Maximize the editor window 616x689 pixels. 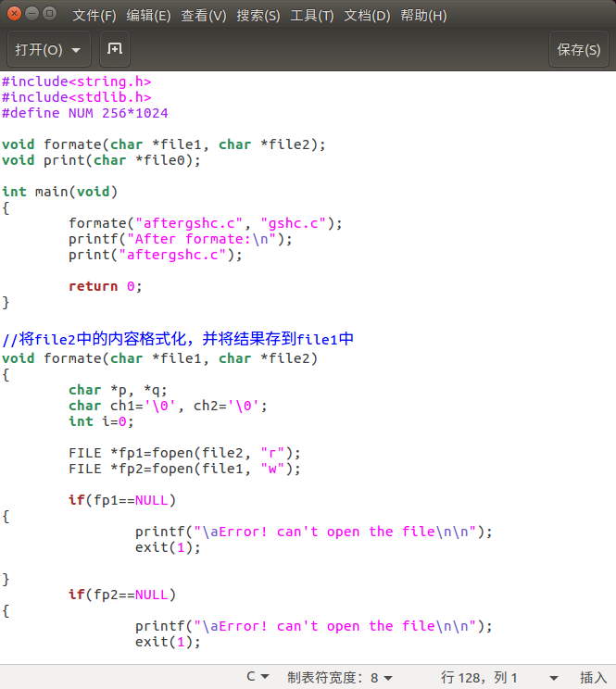(50, 14)
